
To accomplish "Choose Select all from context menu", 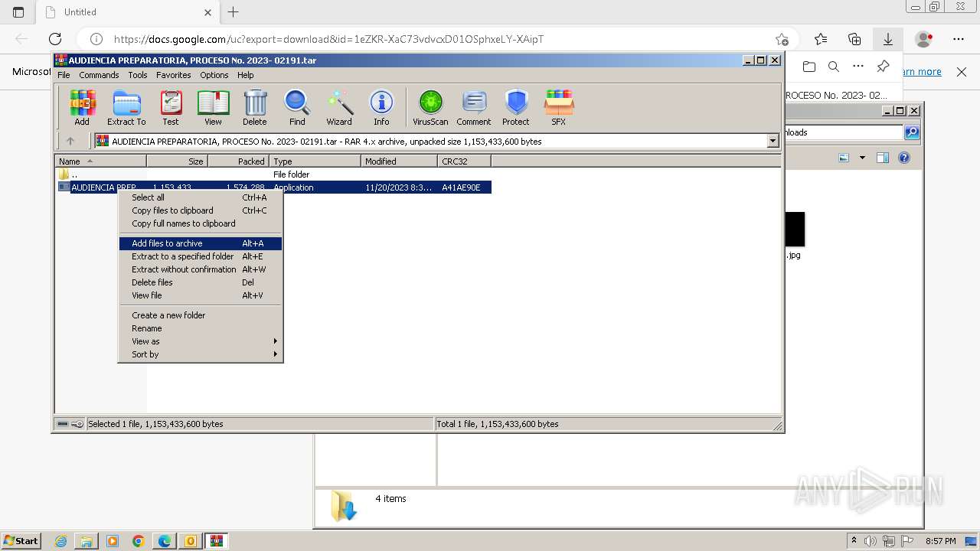I will click(x=201, y=197).
